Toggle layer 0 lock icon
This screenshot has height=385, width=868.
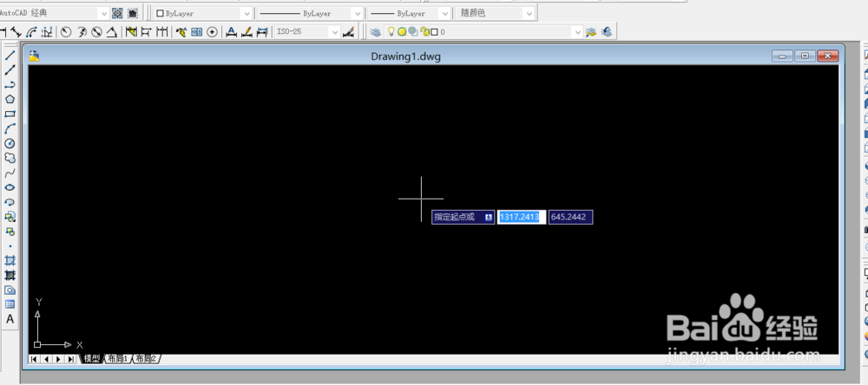424,32
